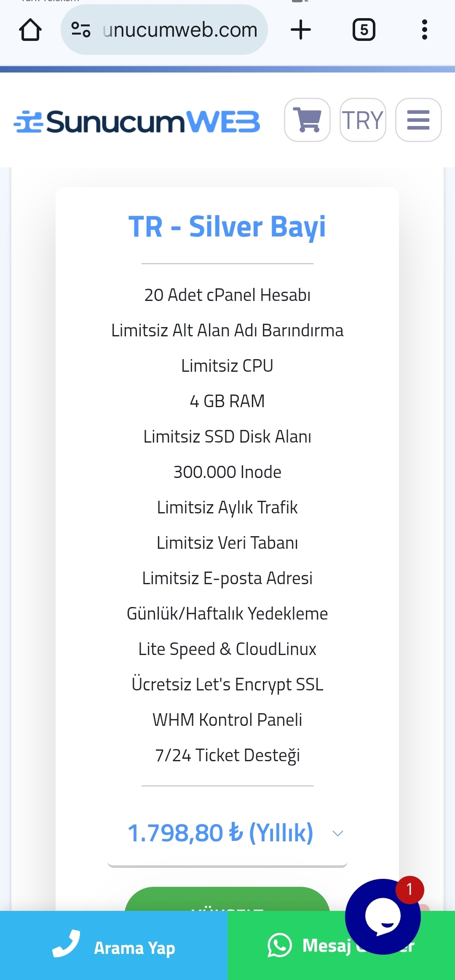Tap the browser home icon
Viewport: 455px width, 980px height.
click(30, 30)
